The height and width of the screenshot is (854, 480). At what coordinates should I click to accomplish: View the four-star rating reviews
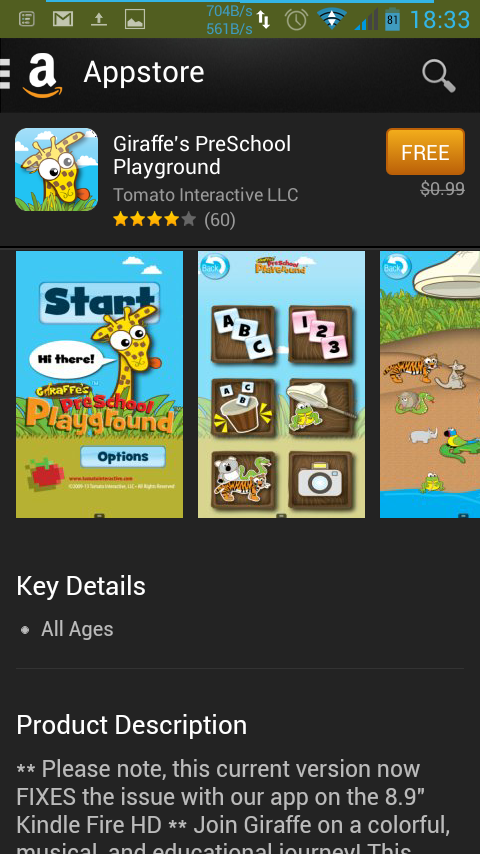click(174, 220)
